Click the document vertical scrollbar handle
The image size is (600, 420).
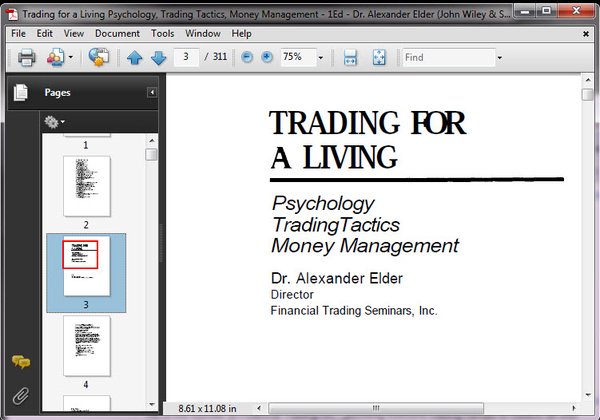588,94
